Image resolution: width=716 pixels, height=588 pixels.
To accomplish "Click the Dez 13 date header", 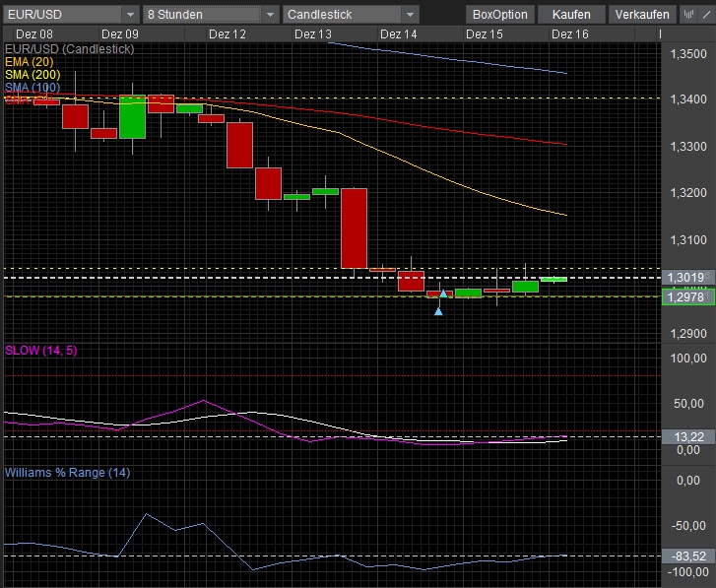I will pos(313,34).
